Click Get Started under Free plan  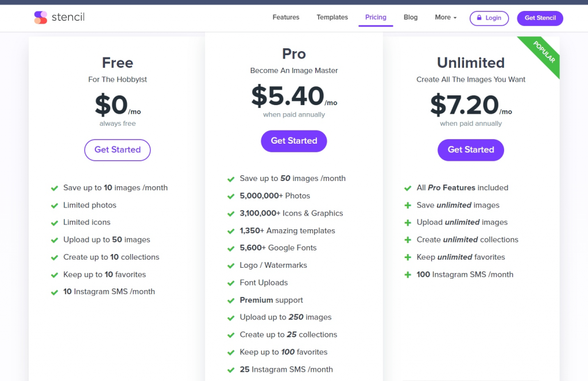click(117, 150)
